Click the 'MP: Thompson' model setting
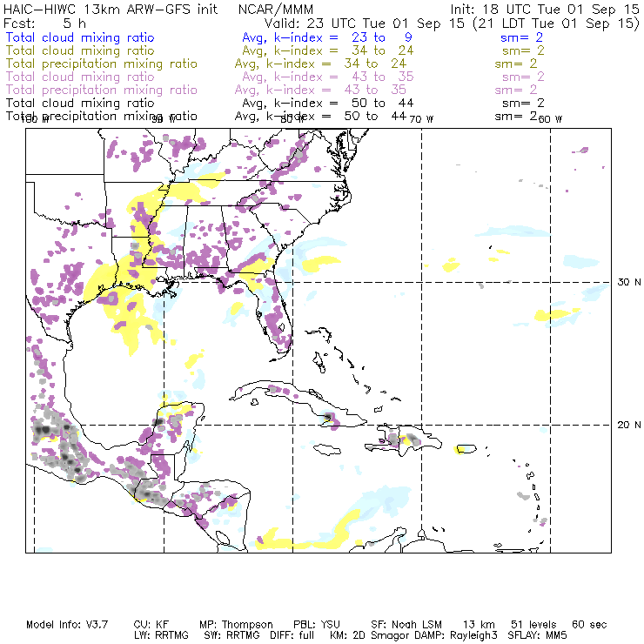Image resolution: width=644 pixels, height=644 pixels. point(236,625)
